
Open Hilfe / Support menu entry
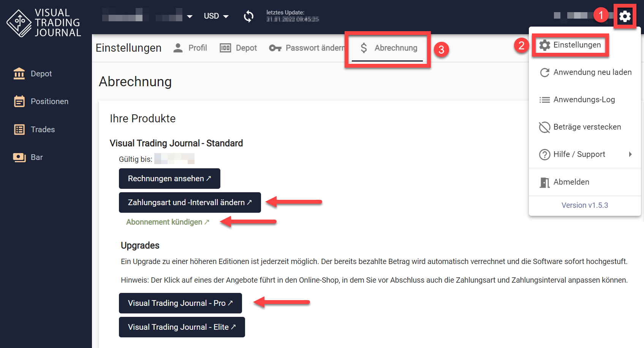[585, 154]
